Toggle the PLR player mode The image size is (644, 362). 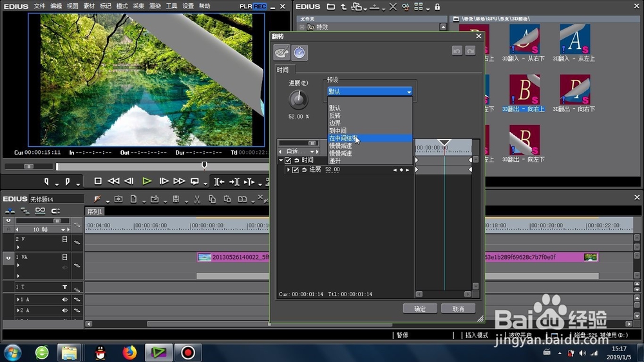tap(245, 6)
